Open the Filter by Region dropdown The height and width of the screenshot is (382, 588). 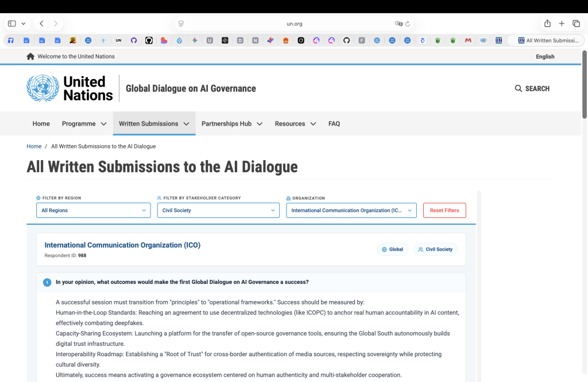click(94, 210)
